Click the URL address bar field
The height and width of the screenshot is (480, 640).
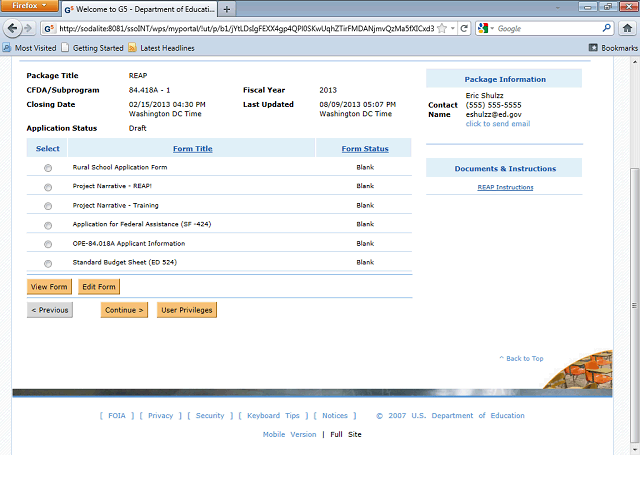247,29
